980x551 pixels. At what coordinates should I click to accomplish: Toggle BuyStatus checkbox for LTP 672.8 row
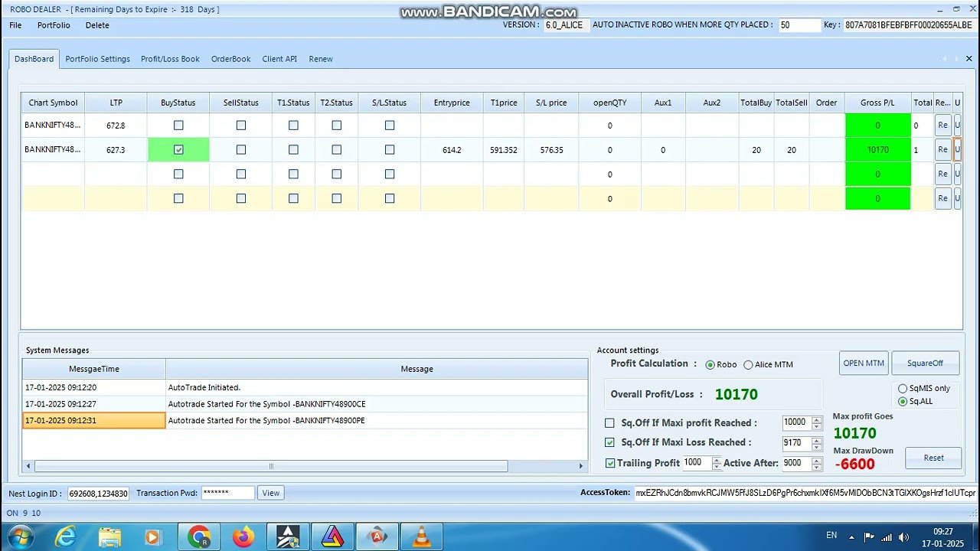(178, 126)
